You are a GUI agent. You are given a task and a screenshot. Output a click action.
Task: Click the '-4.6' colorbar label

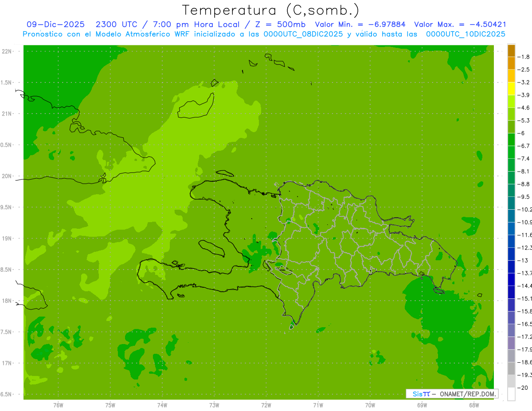pyautogui.click(x=524, y=108)
